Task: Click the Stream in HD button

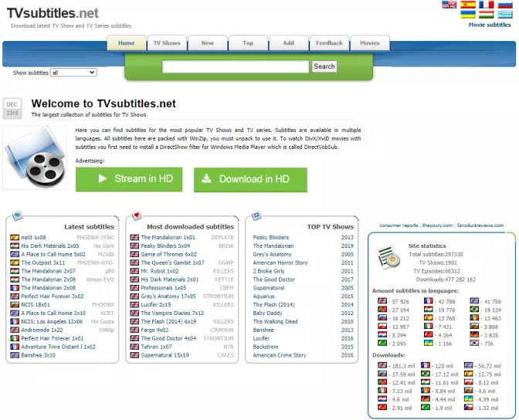Action: (129, 179)
